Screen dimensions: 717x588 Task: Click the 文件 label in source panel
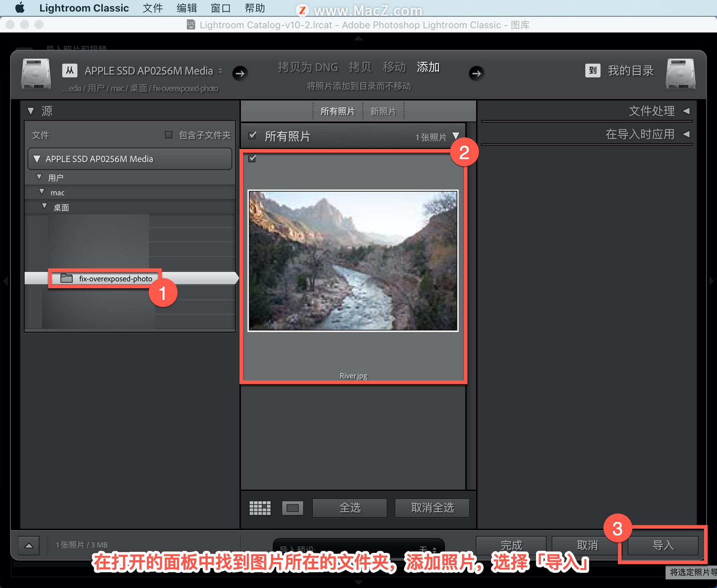(x=40, y=135)
